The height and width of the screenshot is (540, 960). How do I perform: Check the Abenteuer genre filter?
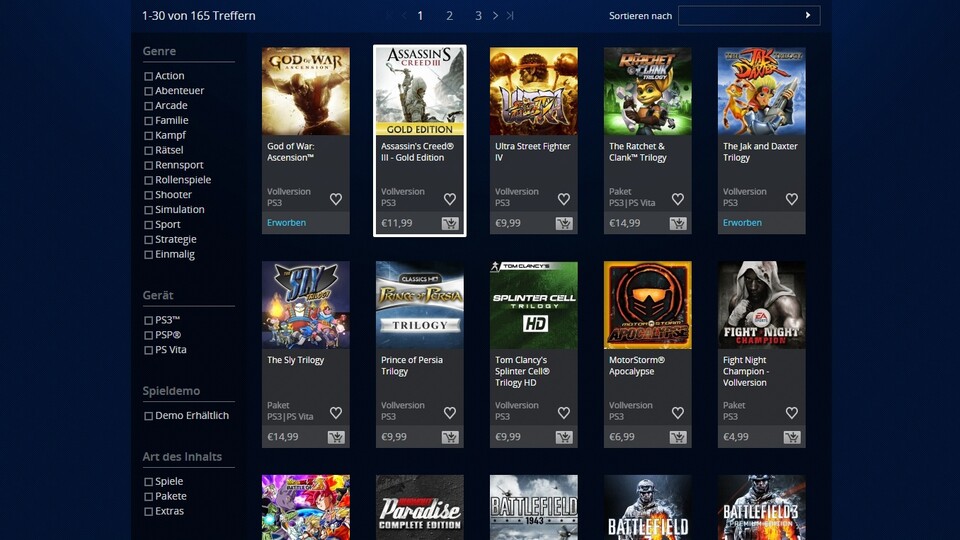[148, 91]
